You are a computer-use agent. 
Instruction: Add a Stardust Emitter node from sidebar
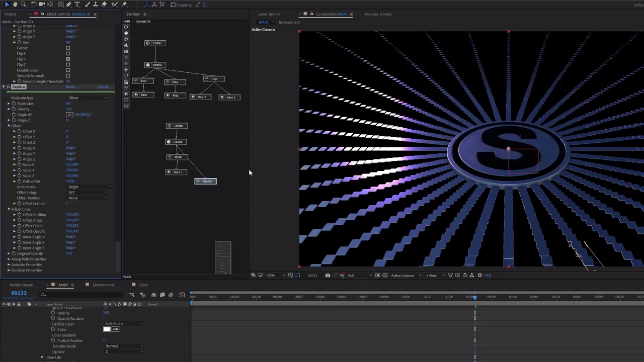click(x=126, y=27)
